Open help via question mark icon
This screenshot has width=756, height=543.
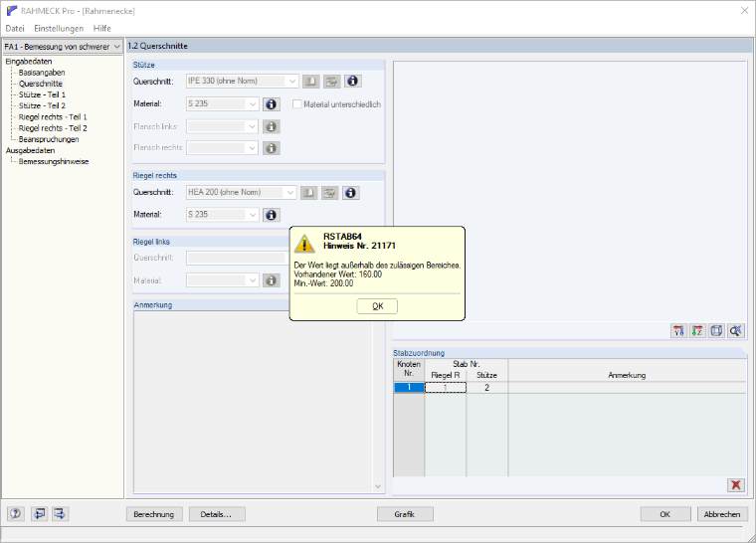pos(16,514)
